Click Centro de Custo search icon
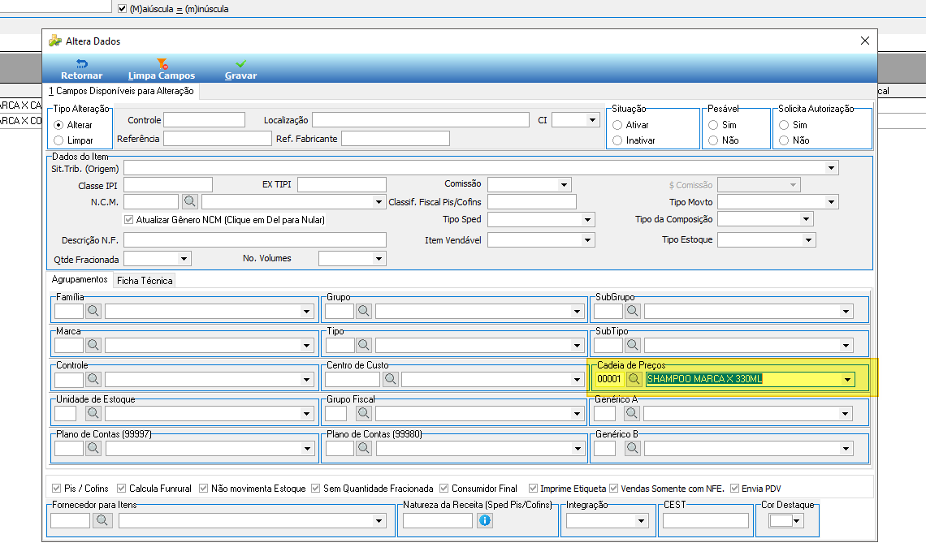The image size is (926, 560). point(391,380)
